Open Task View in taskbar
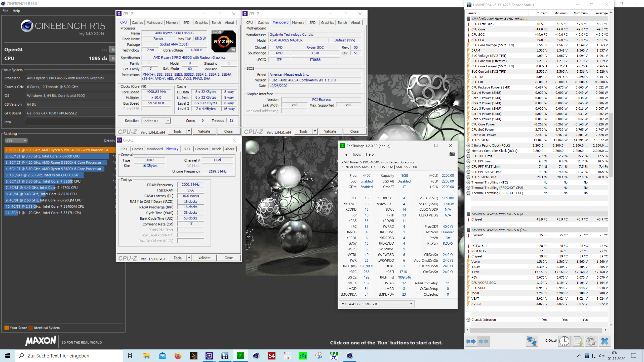This screenshot has height=362, width=644. 131,356
